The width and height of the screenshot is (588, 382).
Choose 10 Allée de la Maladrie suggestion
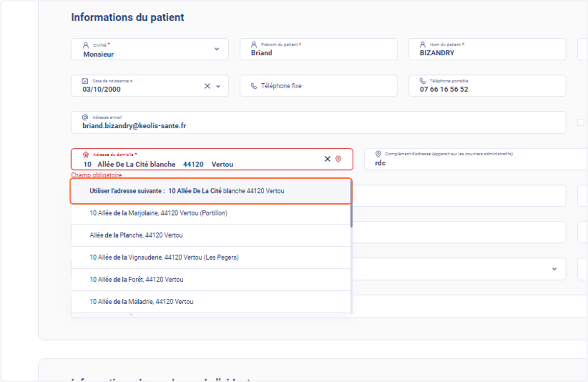211,302
